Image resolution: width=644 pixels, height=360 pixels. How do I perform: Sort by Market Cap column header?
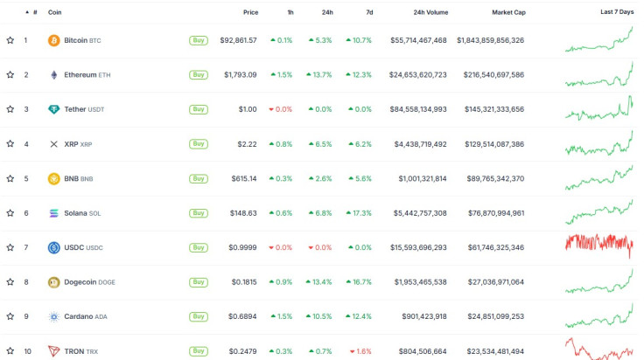click(509, 12)
